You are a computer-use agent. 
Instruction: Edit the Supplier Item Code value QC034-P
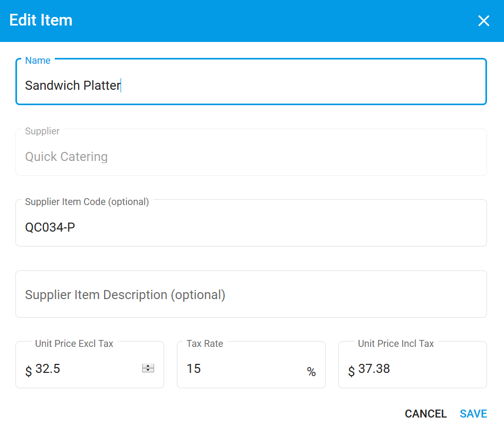click(x=251, y=227)
